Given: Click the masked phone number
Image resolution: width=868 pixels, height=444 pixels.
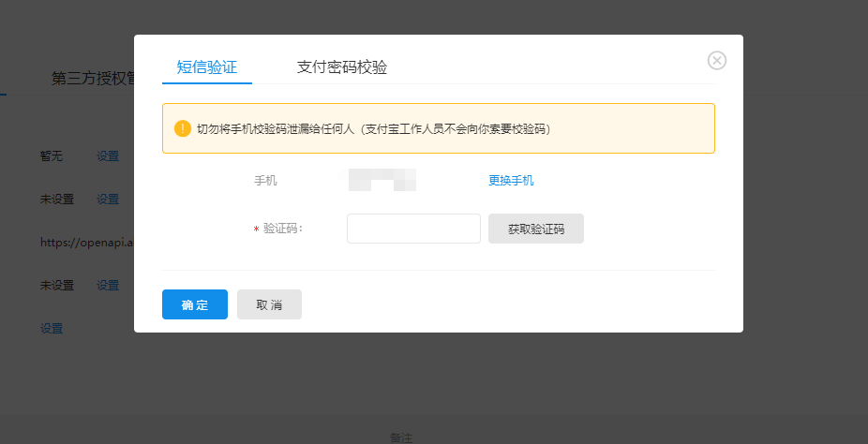Looking at the screenshot, I should coord(382,181).
